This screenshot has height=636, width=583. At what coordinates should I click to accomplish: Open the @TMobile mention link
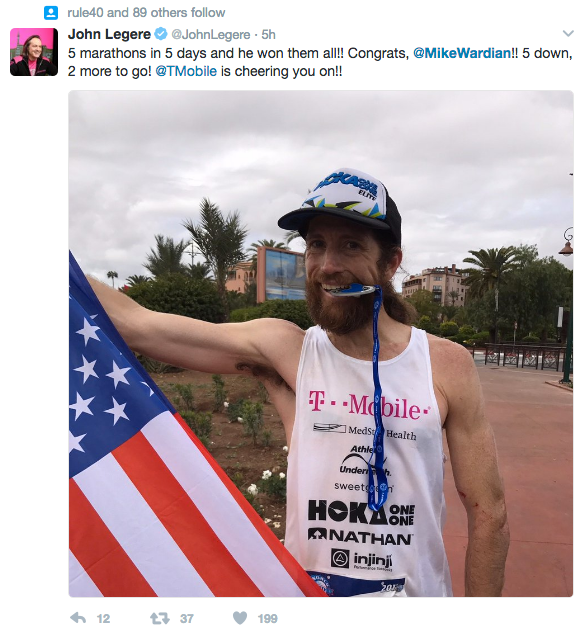point(186,71)
